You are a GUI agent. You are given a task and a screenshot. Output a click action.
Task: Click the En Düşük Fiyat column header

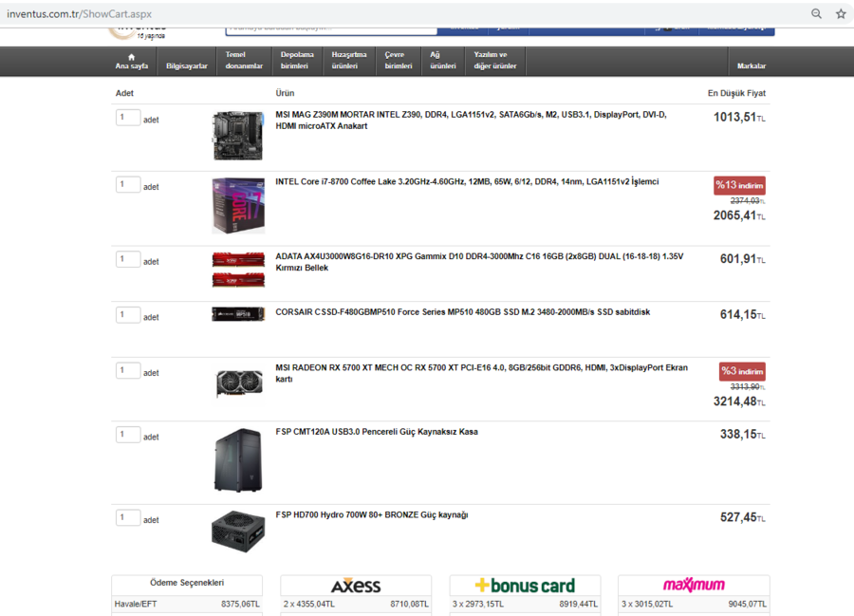(736, 93)
